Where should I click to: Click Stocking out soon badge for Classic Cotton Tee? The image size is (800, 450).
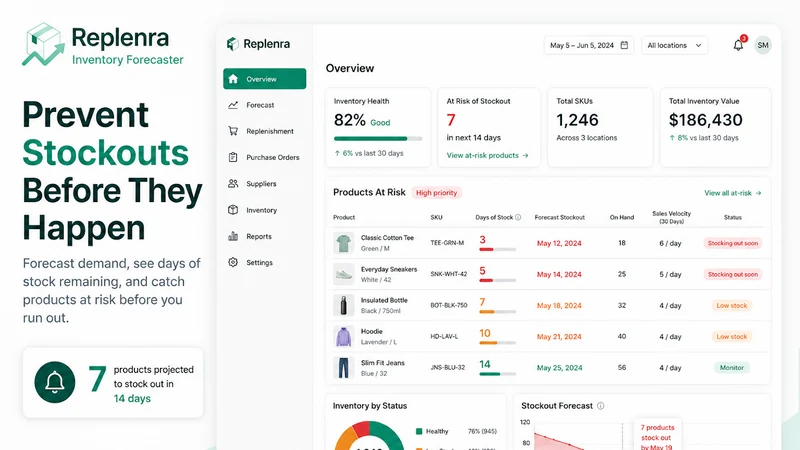pyautogui.click(x=733, y=243)
